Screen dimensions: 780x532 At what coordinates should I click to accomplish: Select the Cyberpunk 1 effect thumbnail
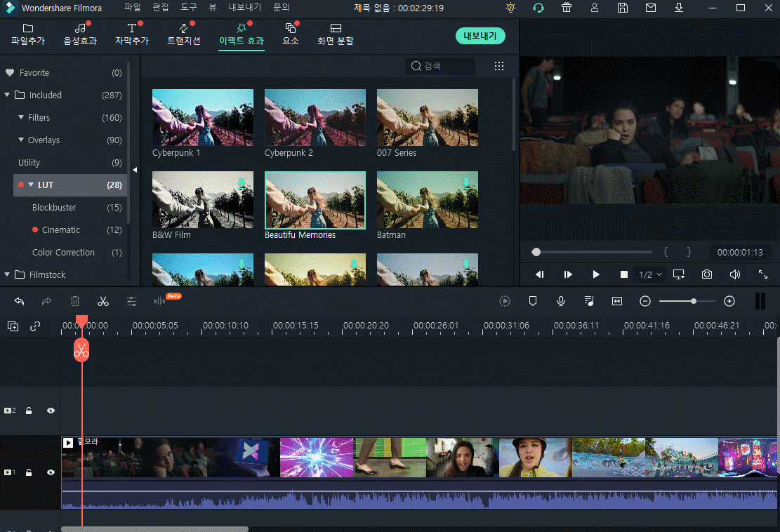pos(202,117)
